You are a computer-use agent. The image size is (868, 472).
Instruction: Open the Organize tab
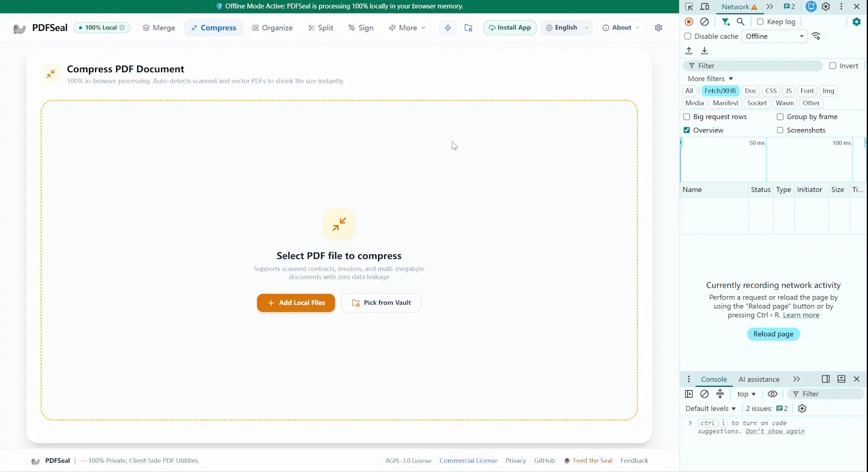point(272,28)
